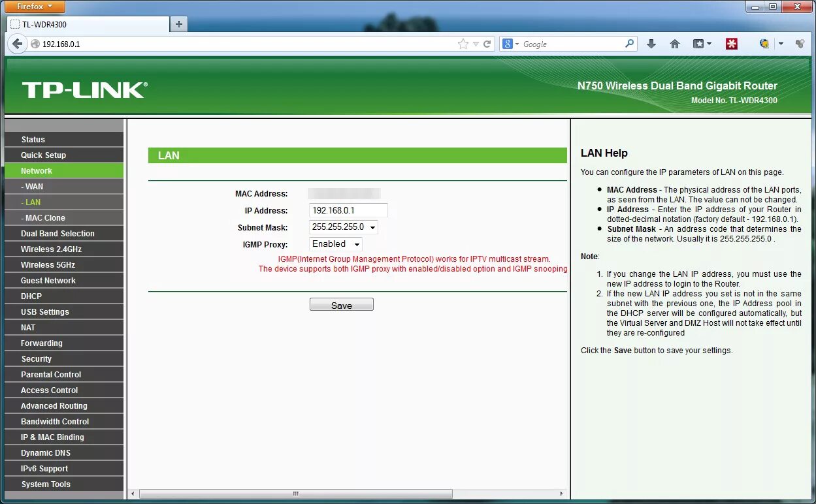The width and height of the screenshot is (816, 504).
Task: Open the WAN submenu item
Action: point(63,187)
